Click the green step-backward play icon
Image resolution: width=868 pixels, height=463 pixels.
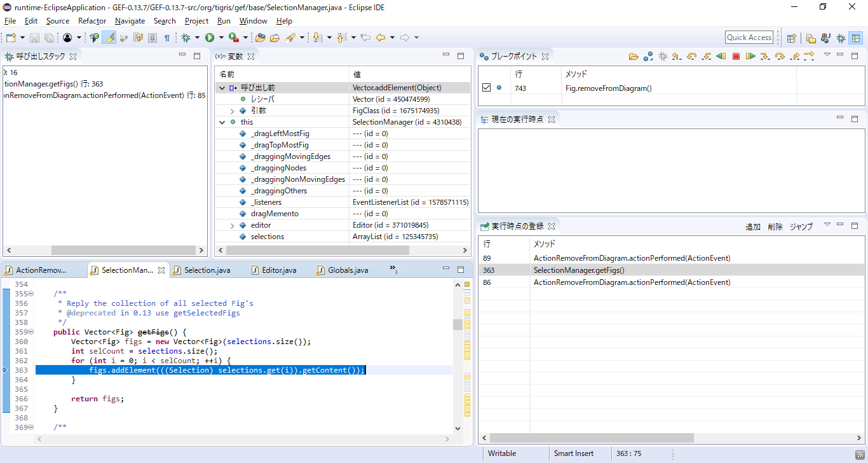(x=721, y=56)
